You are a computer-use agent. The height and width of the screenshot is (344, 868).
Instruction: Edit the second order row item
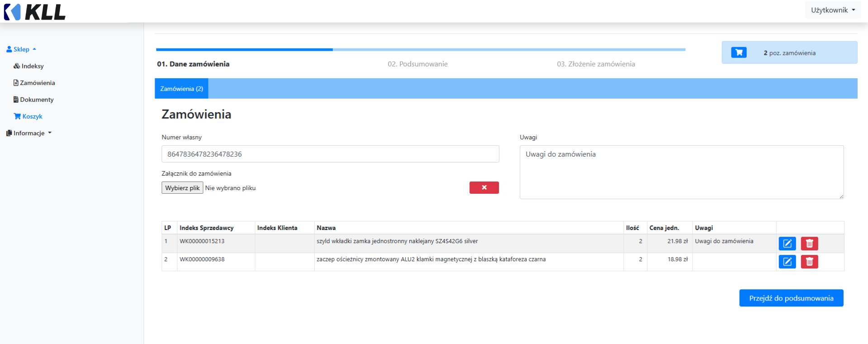787,262
